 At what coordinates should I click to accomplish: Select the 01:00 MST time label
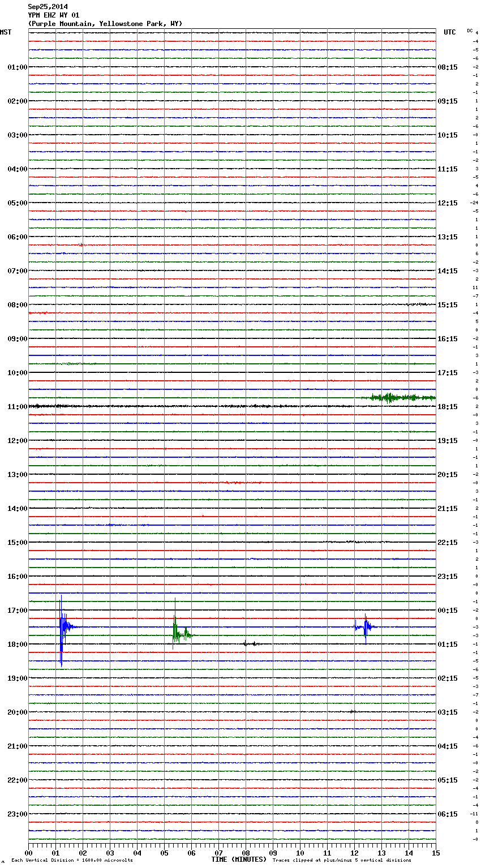(x=18, y=67)
